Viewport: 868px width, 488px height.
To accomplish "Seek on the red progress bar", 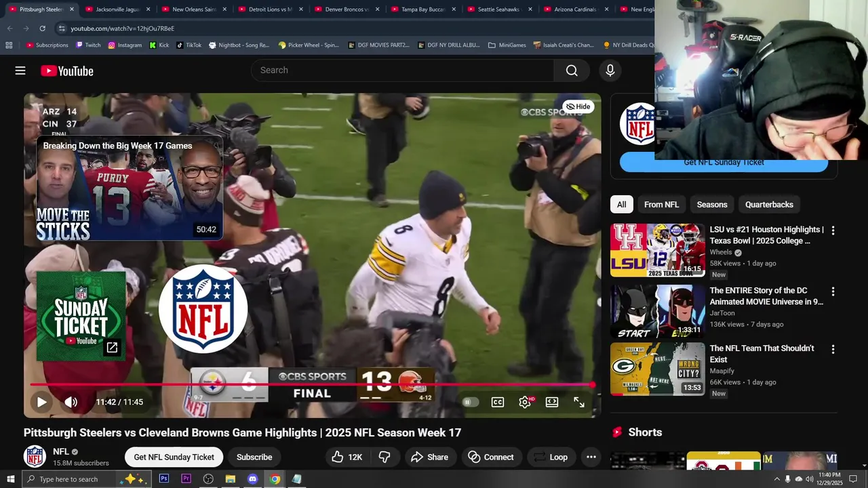I will pos(312,385).
